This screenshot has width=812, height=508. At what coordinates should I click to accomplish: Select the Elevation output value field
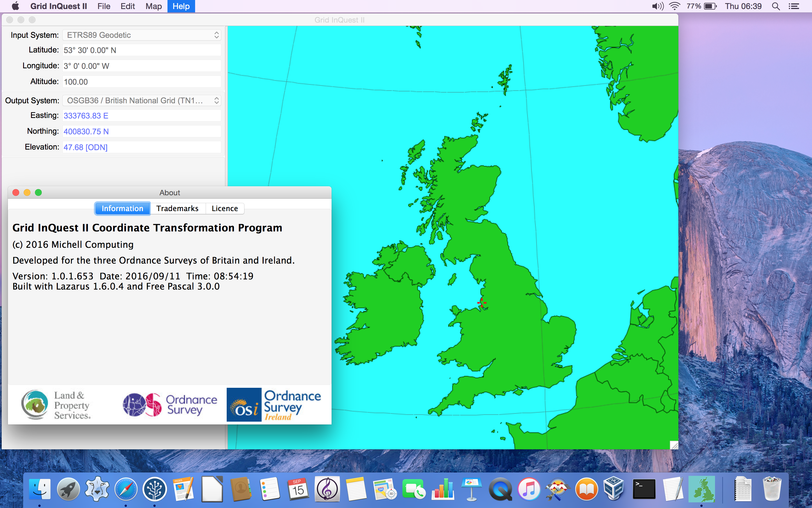coord(142,147)
